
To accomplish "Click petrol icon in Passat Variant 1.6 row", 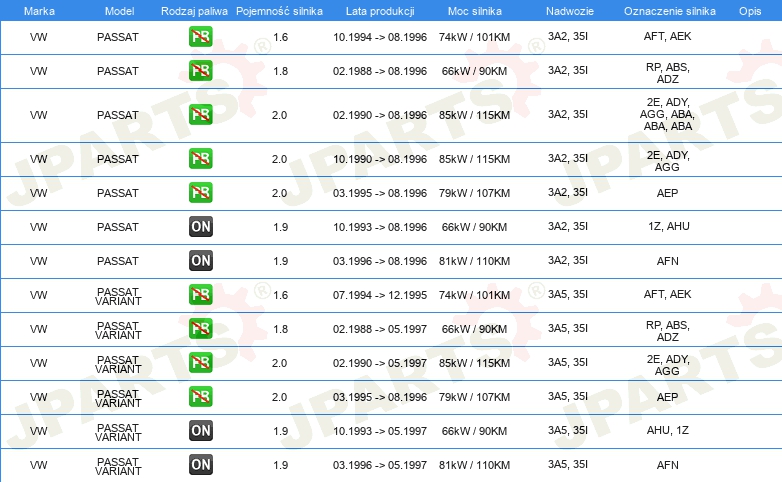I will (x=200, y=294).
